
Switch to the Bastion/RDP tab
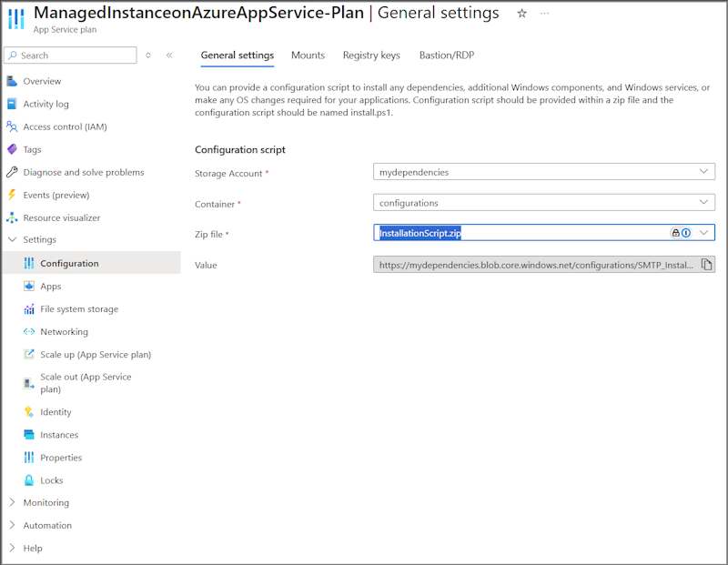[447, 55]
